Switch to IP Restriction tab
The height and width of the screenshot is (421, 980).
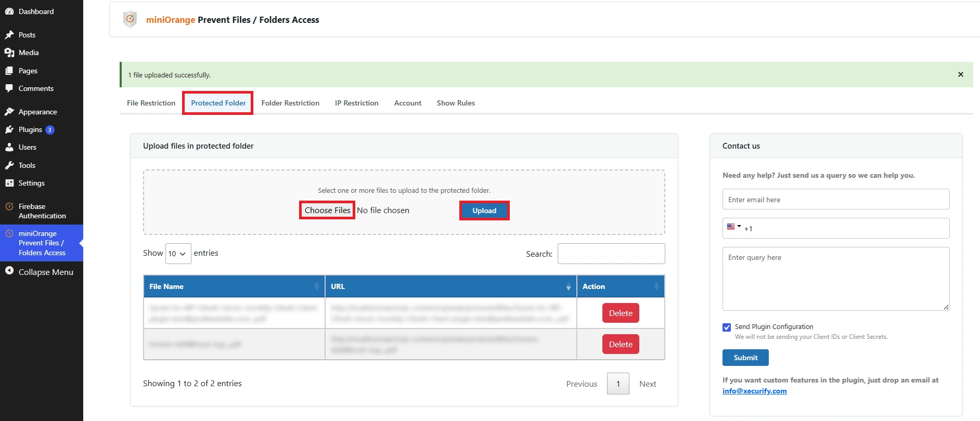(x=356, y=103)
